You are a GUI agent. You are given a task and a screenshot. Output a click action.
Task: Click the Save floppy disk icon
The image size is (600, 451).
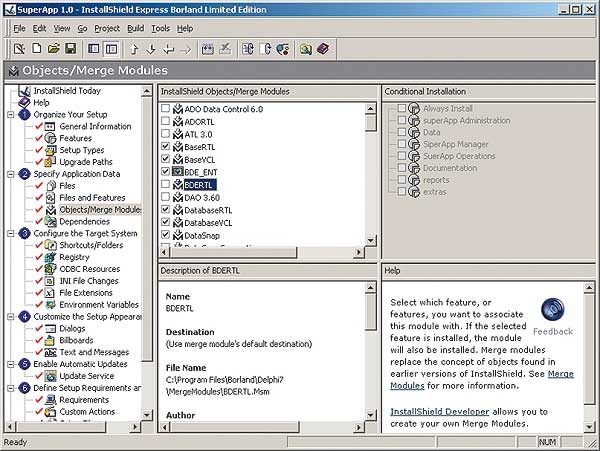pos(70,49)
